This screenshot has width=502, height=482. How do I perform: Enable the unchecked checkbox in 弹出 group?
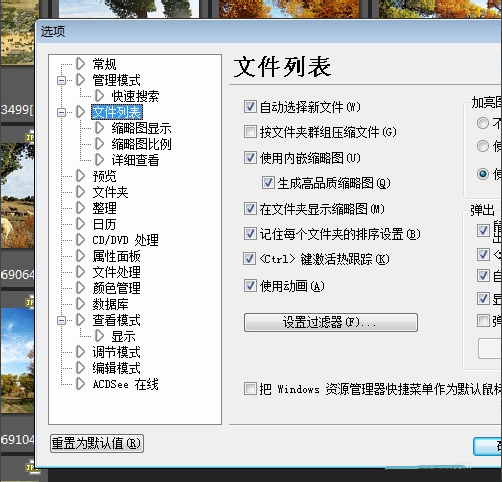tap(483, 321)
